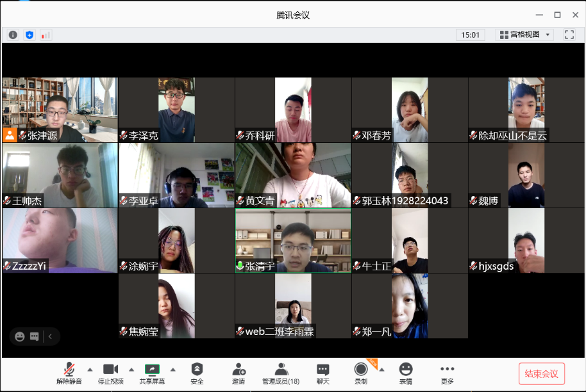Open the 更多 more options menu
This screenshot has width=586, height=392.
(x=447, y=373)
